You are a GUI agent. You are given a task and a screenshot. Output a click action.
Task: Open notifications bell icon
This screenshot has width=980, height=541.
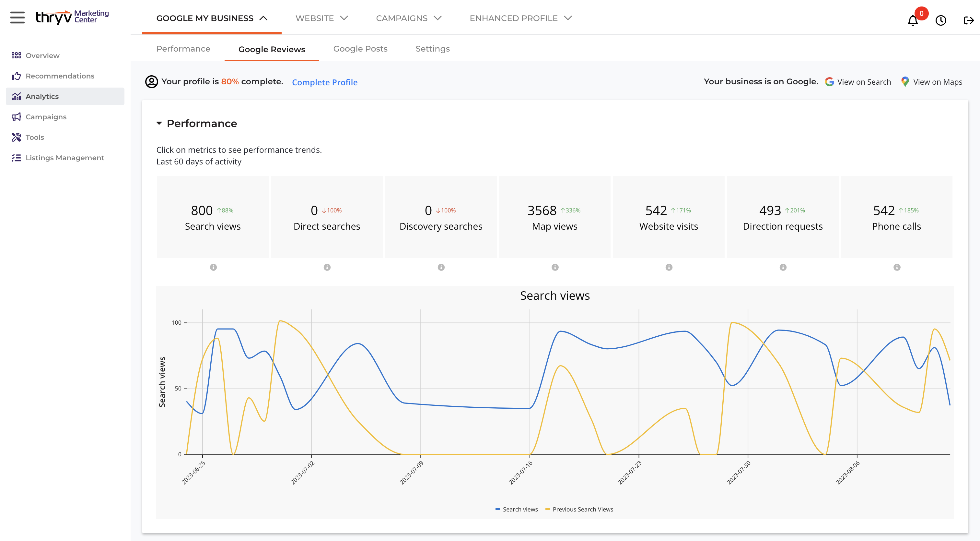(x=913, y=20)
